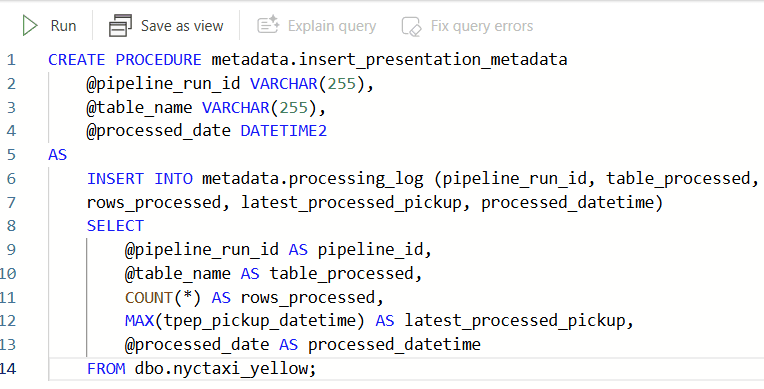The width and height of the screenshot is (764, 389).
Task: Click dbo.nyctaxi_yellow table name
Action: pos(221,369)
